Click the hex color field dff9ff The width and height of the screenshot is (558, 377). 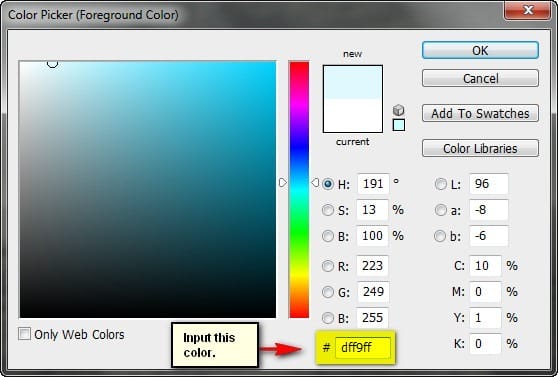tap(362, 347)
